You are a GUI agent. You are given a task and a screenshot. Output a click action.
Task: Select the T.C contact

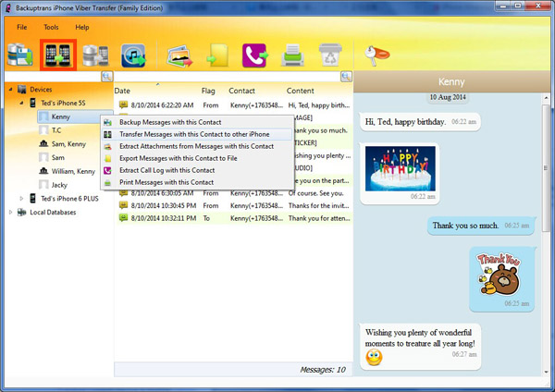click(56, 130)
